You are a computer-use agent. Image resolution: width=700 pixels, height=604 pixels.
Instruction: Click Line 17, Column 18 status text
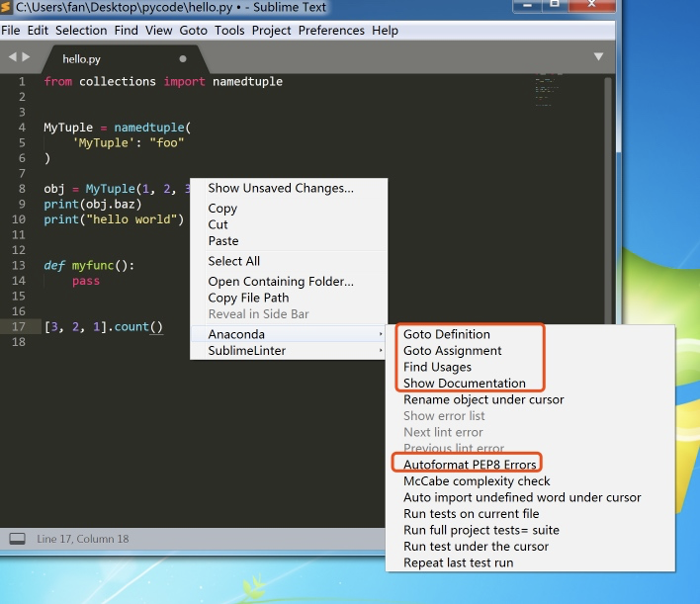(83, 539)
